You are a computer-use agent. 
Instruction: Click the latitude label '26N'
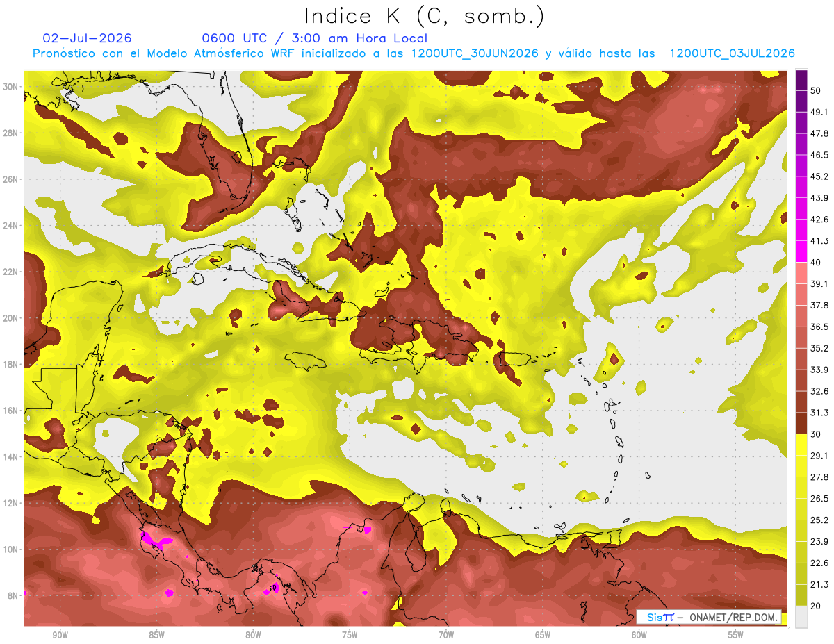[x=10, y=179]
